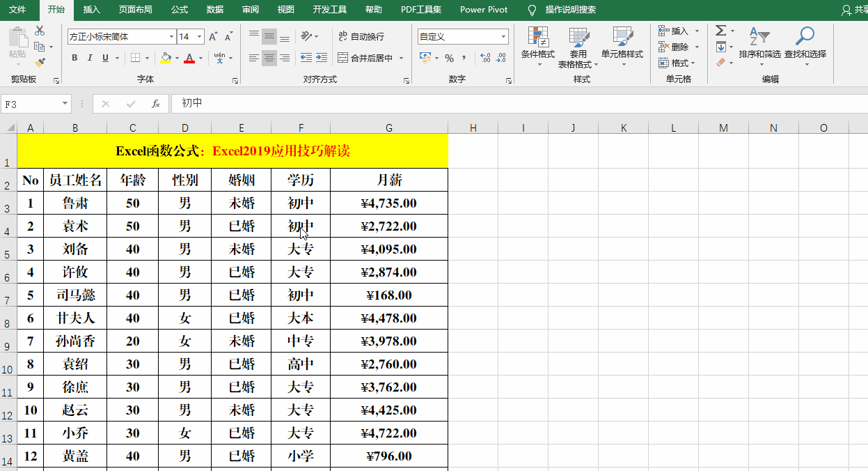The height and width of the screenshot is (471, 868).
Task: Switch to the 数据 tab
Action: [215, 10]
